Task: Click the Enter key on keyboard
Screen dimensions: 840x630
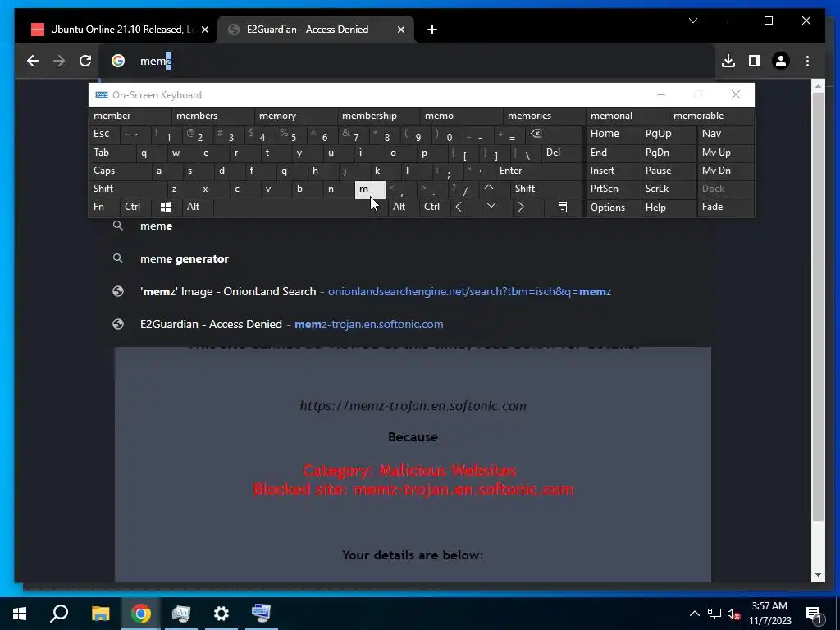Action: click(538, 171)
